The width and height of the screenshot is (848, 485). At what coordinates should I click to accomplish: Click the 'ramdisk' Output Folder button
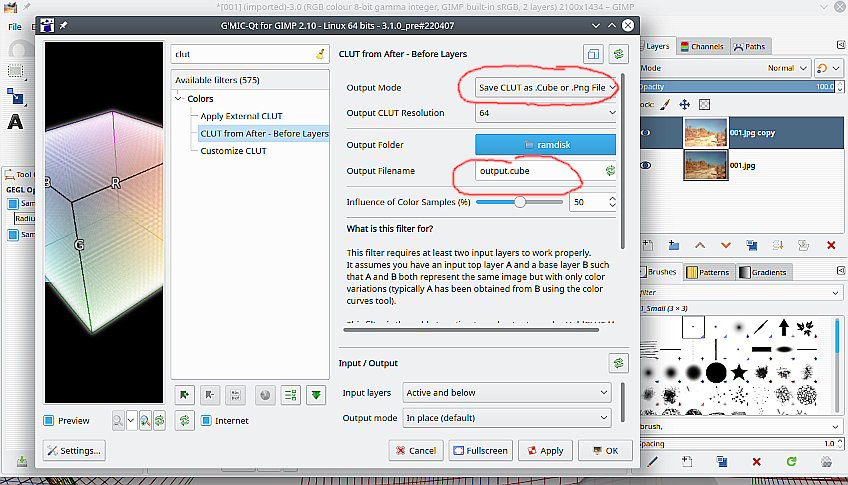pos(546,145)
